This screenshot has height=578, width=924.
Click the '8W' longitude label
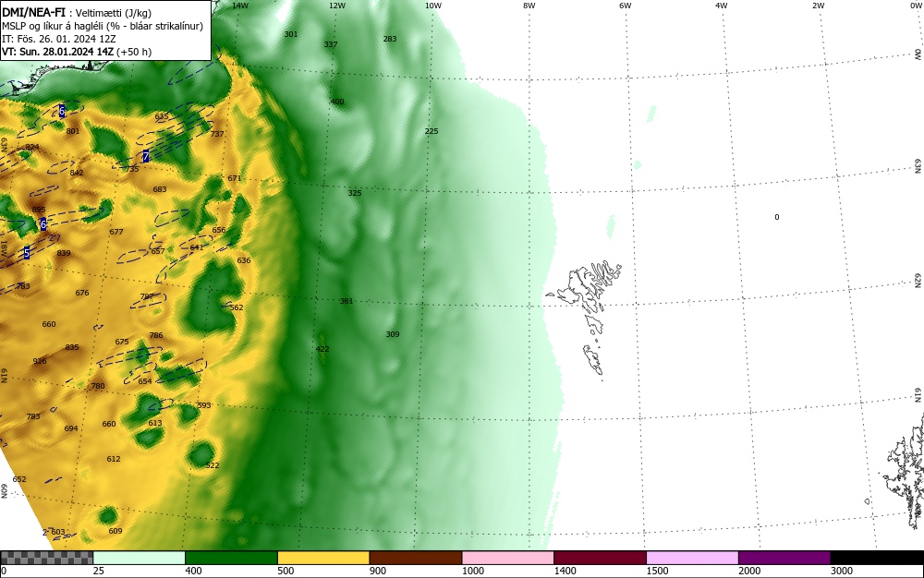(529, 6)
